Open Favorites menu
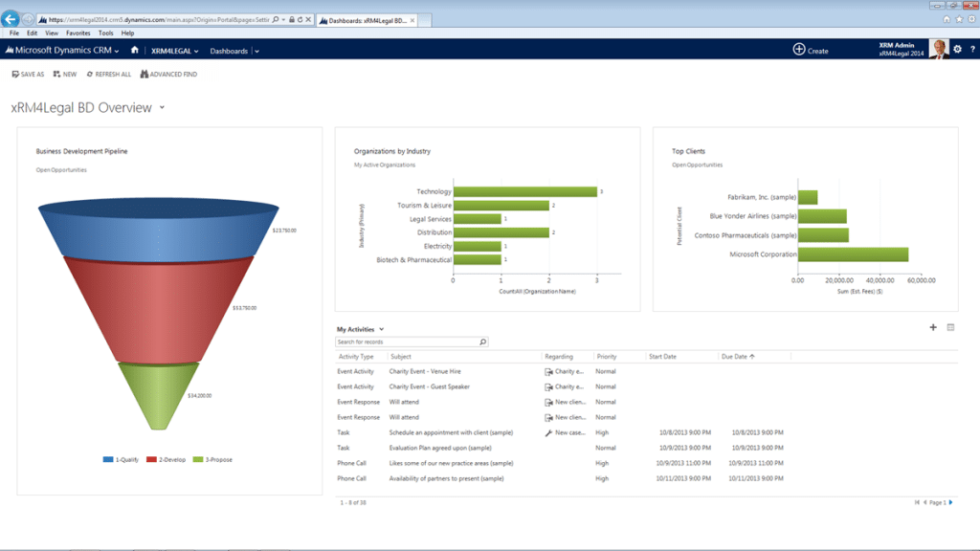Viewport: 980px width, 551px height. coord(78,33)
